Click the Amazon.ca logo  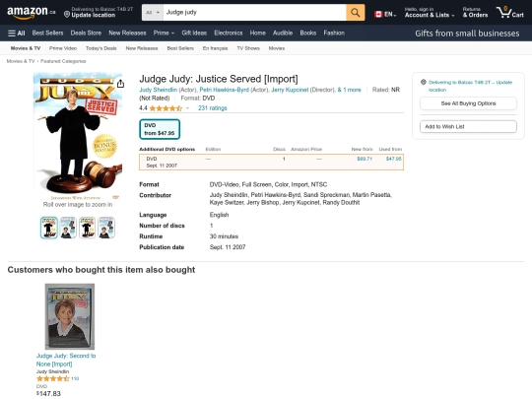[31, 12]
